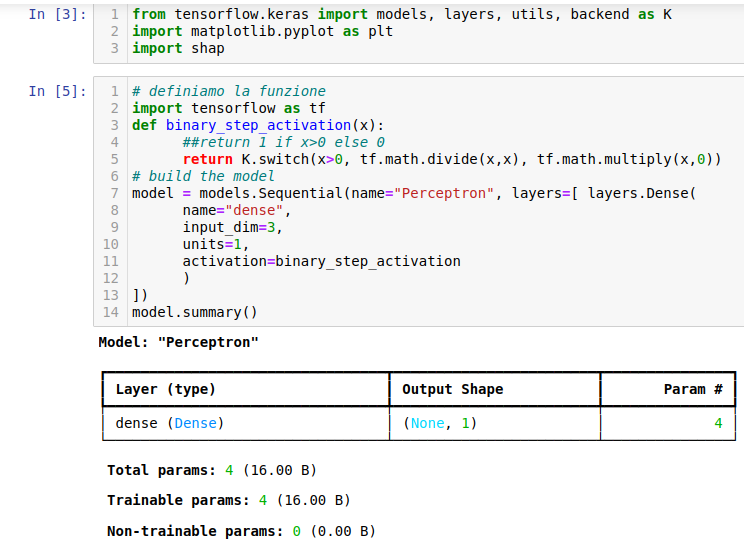Click the commented '##return 1 if x>0' line
Image resolution: width=744 pixels, height=541 pixels.
click(284, 142)
